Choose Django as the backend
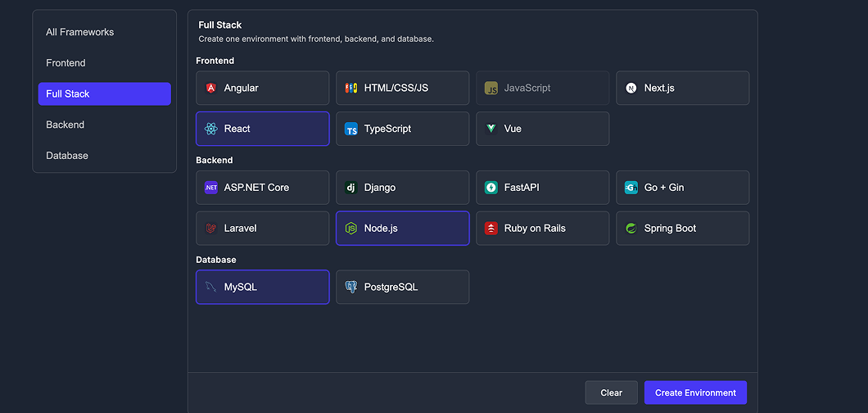Image resolution: width=868 pixels, height=413 pixels. coord(402,188)
